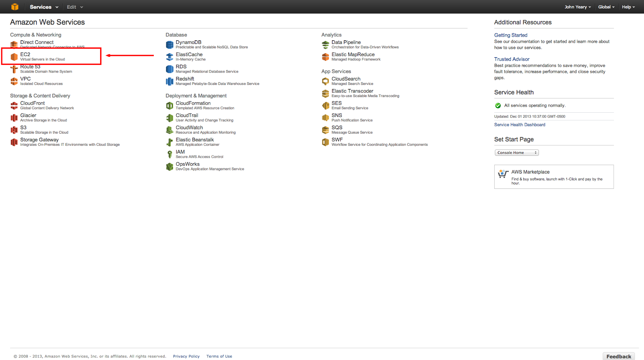Click the ElastiCache icon
The image size is (644, 360).
point(170,57)
